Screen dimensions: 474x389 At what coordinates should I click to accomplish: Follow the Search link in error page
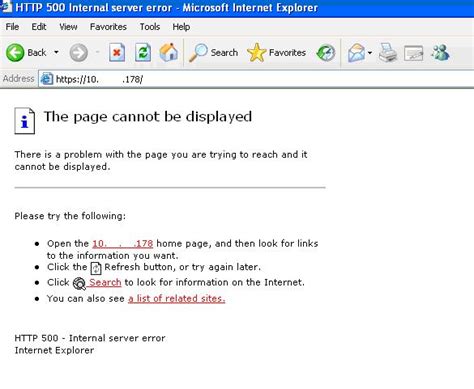pyautogui.click(x=105, y=282)
